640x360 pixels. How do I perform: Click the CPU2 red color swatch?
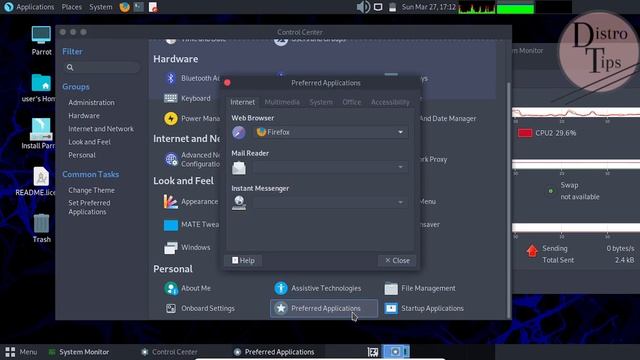coord(525,133)
